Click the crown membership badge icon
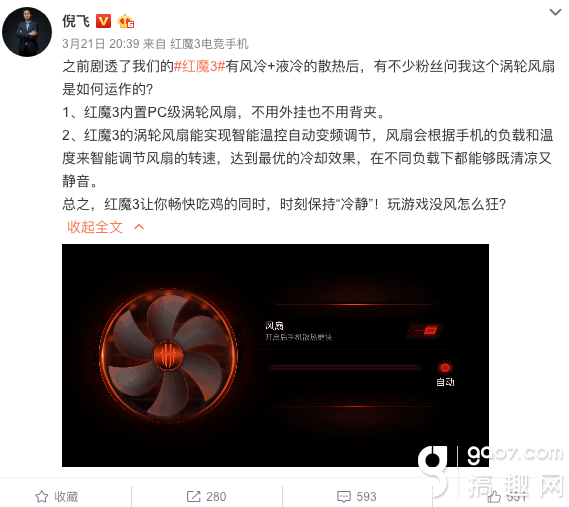This screenshot has width=569, height=507. coord(126,21)
